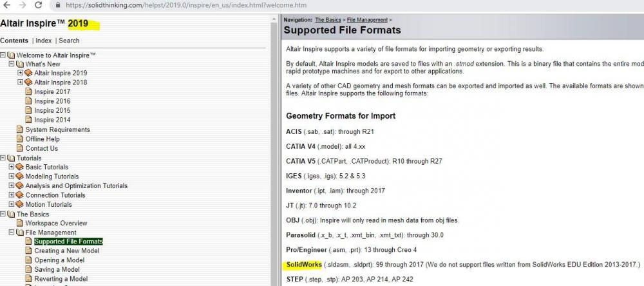Click the Tutorials open-book icon
644x286 pixels.
[11, 158]
